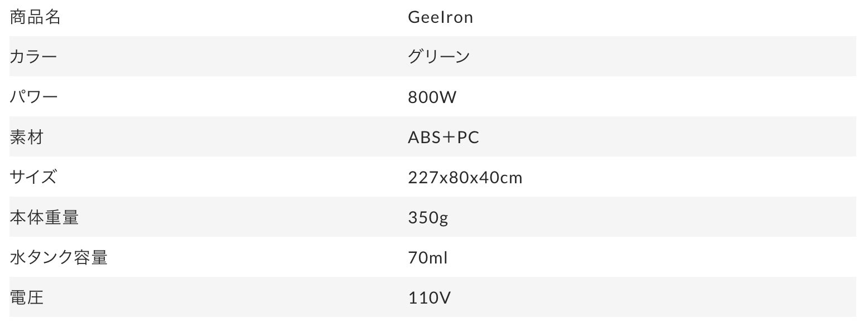Click the 本体重量 label cell

[44, 217]
